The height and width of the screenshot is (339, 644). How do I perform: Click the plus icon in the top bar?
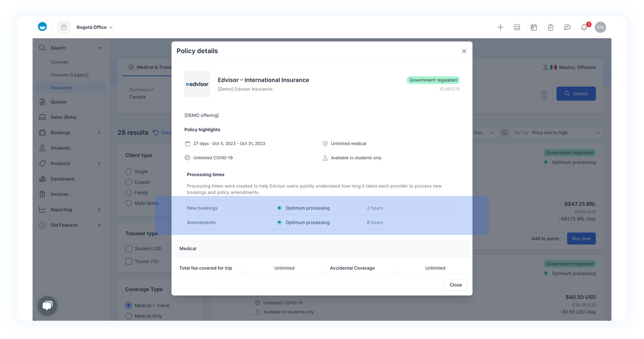[x=500, y=27]
